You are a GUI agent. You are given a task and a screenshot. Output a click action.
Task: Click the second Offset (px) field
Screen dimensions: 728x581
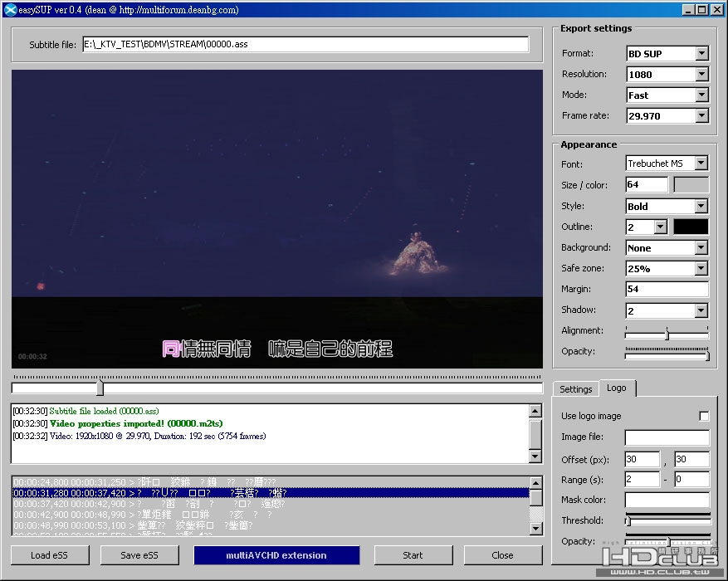(691, 460)
